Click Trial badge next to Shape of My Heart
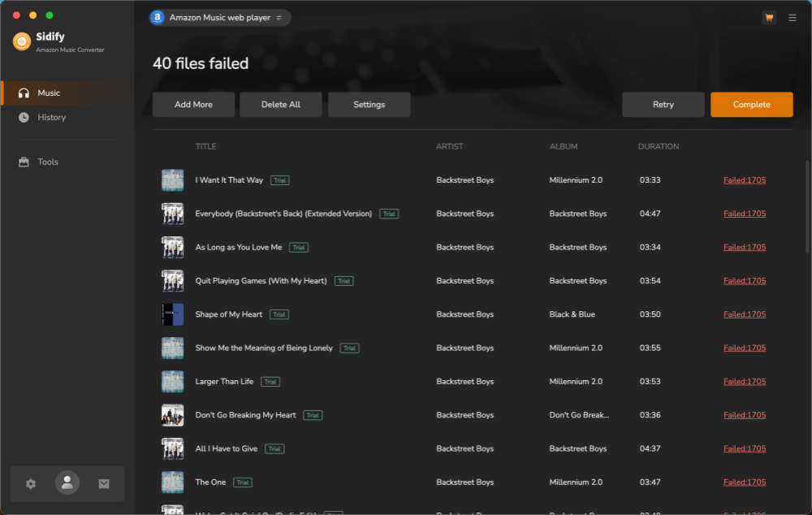 click(x=279, y=314)
